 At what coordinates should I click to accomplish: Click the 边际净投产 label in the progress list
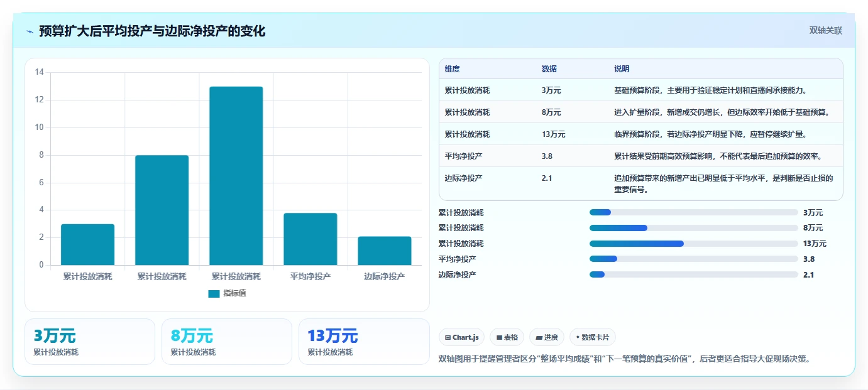457,274
